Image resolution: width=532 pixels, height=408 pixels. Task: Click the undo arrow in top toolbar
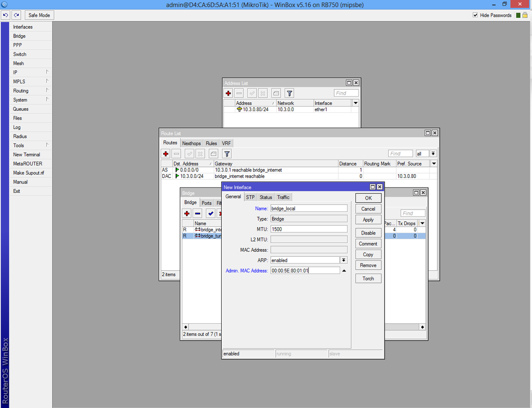pyautogui.click(x=6, y=15)
